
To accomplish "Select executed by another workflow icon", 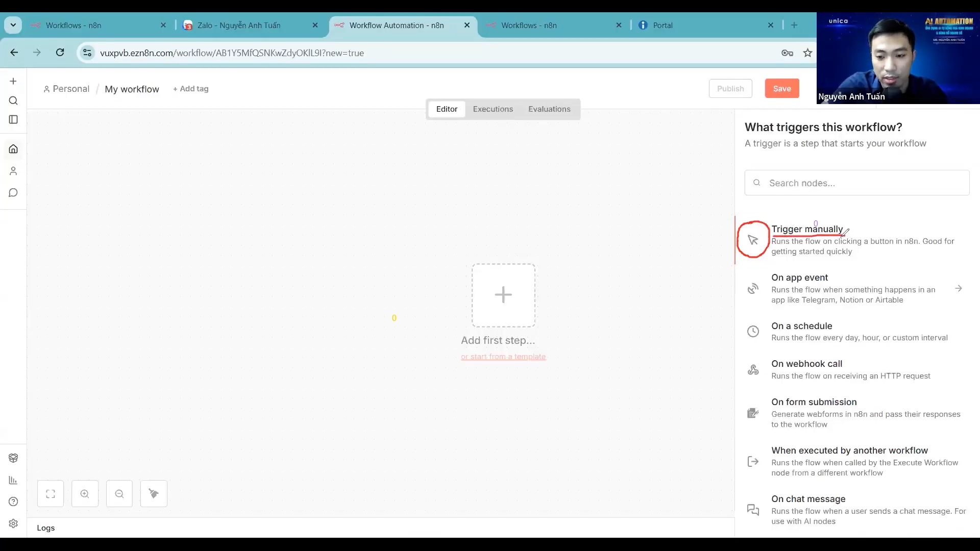I will (753, 462).
